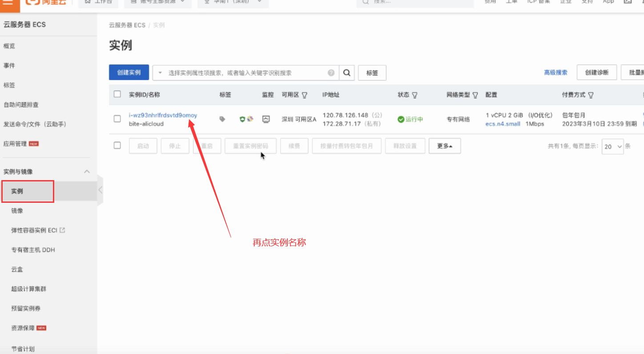Click the magnifier search button
This screenshot has height=354, width=644.
coord(347,73)
